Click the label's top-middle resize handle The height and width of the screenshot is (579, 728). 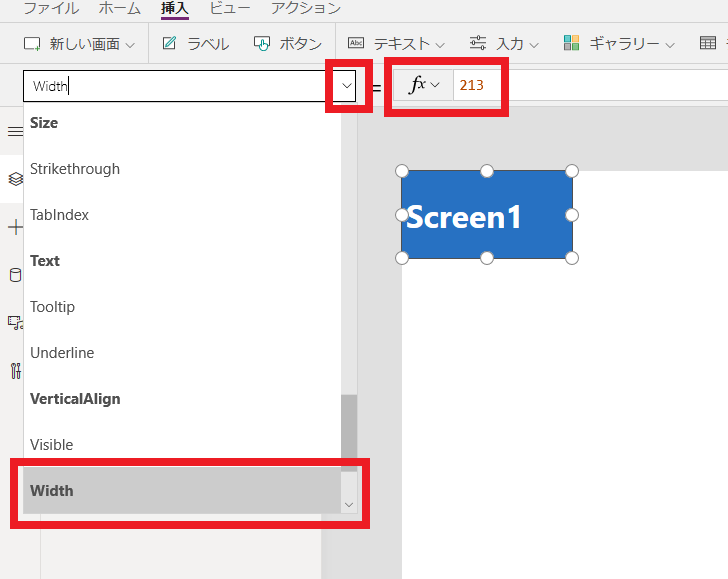coord(487,171)
